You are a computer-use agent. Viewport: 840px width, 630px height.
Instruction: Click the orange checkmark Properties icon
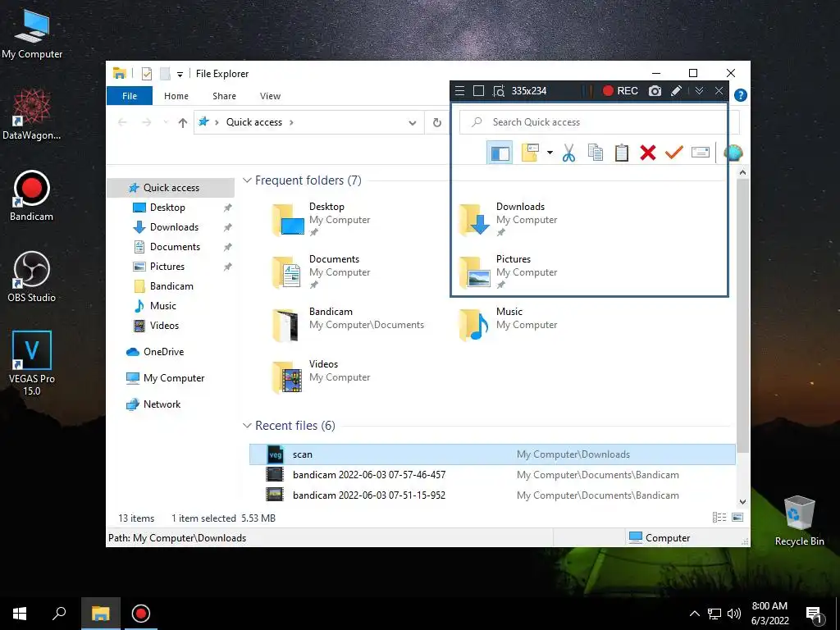(674, 153)
